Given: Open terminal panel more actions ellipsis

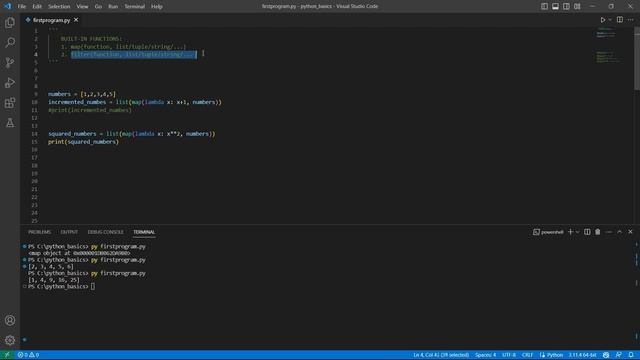Looking at the screenshot, I should click(x=609, y=232).
